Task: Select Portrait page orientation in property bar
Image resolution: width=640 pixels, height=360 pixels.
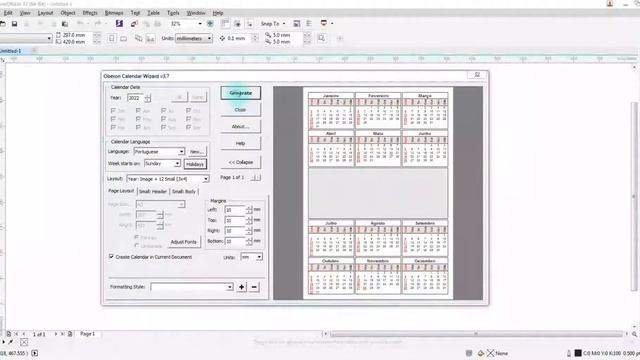Action: click(111, 38)
